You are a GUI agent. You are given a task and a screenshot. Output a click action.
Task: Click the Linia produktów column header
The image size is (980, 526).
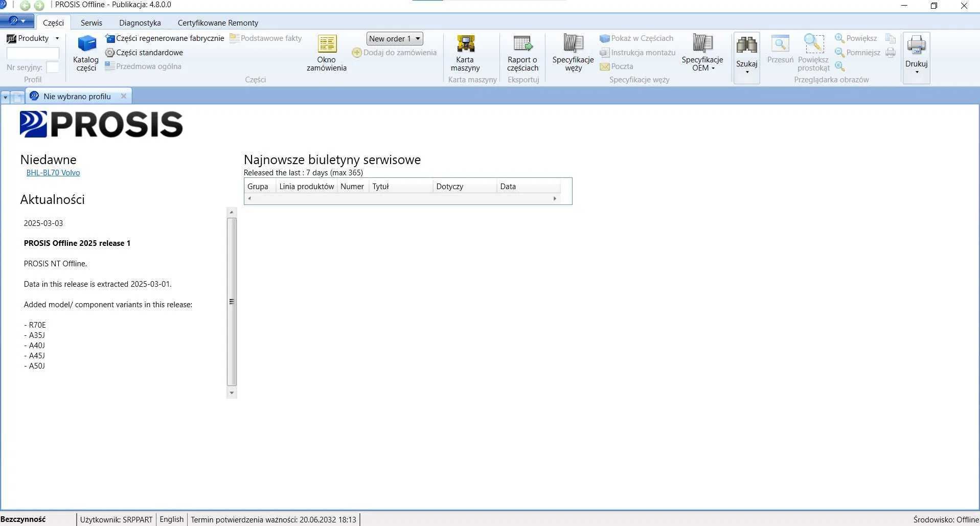click(307, 187)
